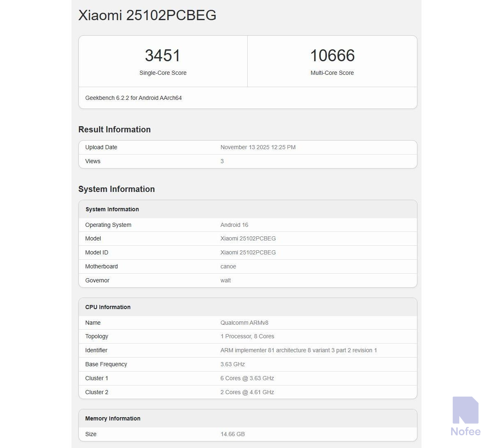Click the CPU Information table header
Viewport: 493px width, 448px height.
pos(108,307)
